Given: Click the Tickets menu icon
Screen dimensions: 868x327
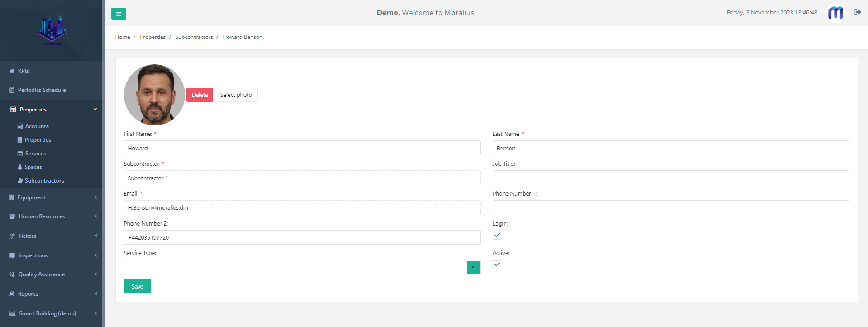Looking at the screenshot, I should (x=12, y=236).
